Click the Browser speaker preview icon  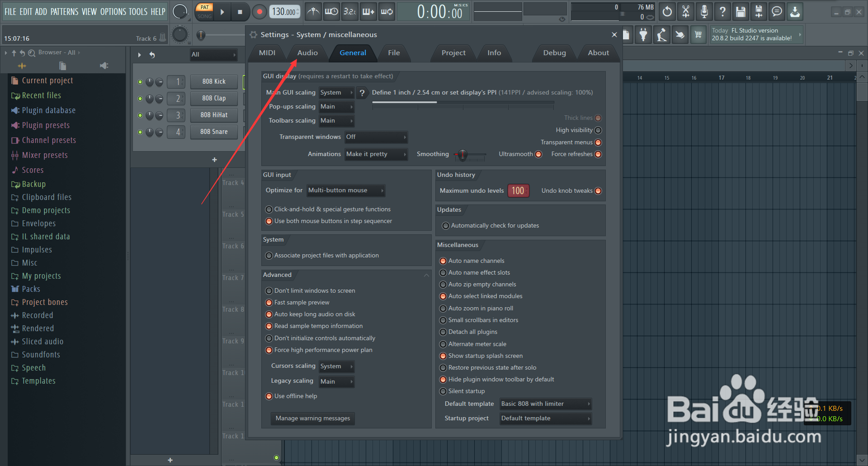coord(104,66)
